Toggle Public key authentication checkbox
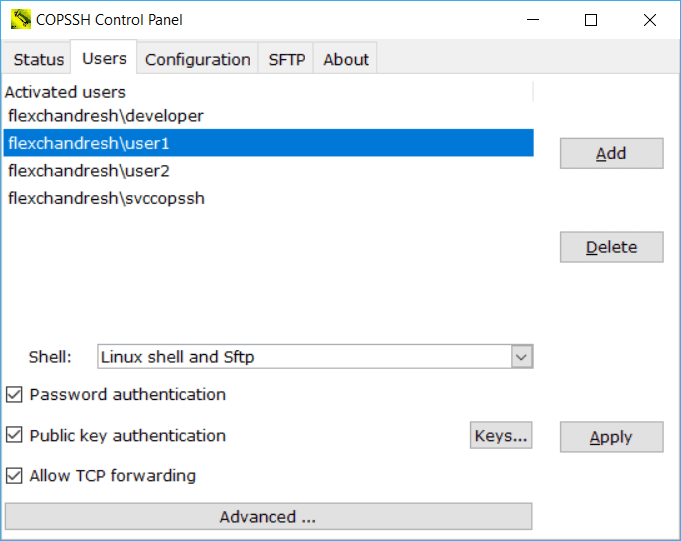Image resolution: width=681 pixels, height=541 pixels. [x=14, y=435]
